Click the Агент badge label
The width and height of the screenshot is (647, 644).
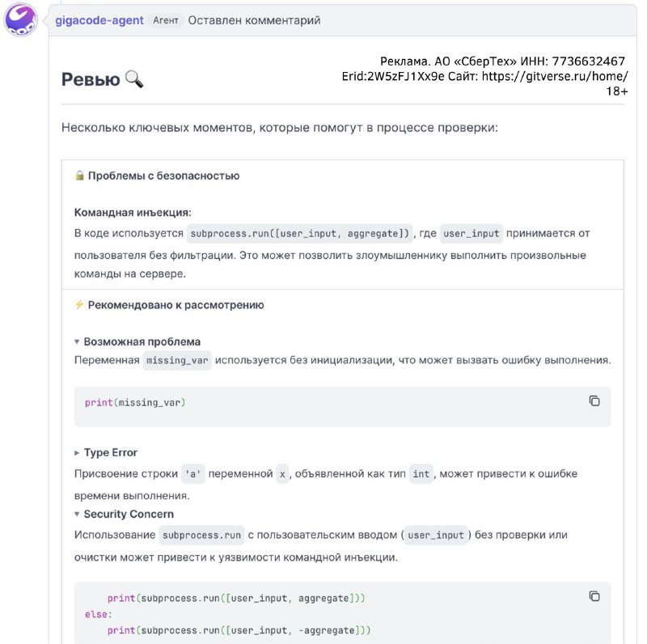click(x=166, y=20)
